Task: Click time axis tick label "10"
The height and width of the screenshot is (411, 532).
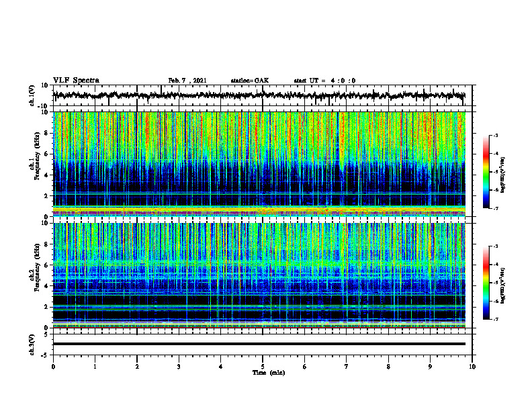Action: [472, 367]
